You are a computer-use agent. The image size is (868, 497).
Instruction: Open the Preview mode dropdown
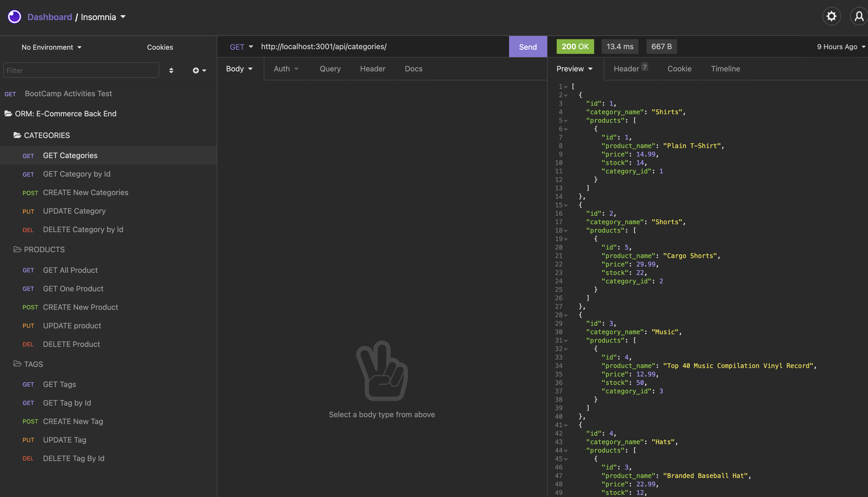pyautogui.click(x=575, y=69)
